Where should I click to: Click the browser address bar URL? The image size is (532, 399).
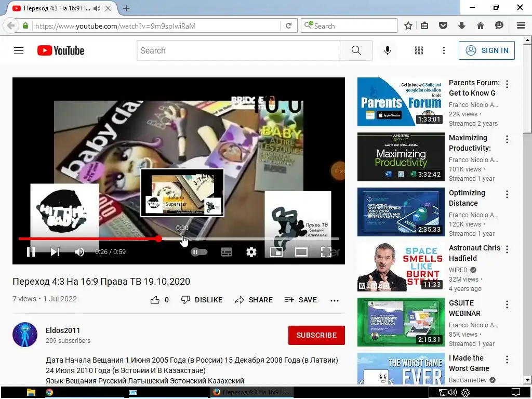(115, 26)
